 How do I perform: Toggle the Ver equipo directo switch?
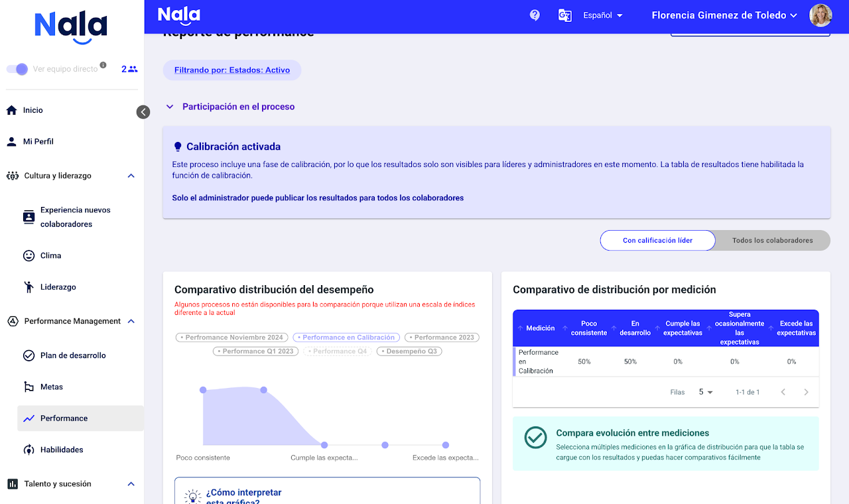tap(18, 69)
